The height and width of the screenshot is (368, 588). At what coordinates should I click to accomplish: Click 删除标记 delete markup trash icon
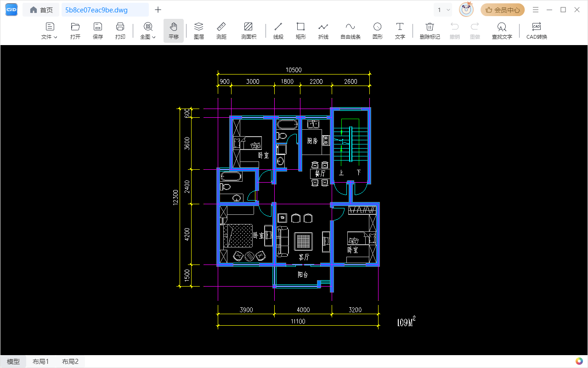(x=430, y=30)
